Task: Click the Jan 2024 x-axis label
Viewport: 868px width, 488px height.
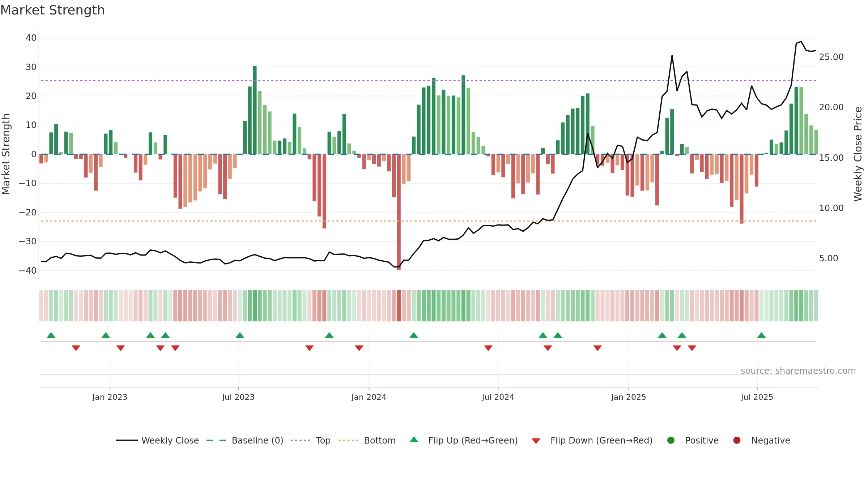Action: (x=369, y=397)
